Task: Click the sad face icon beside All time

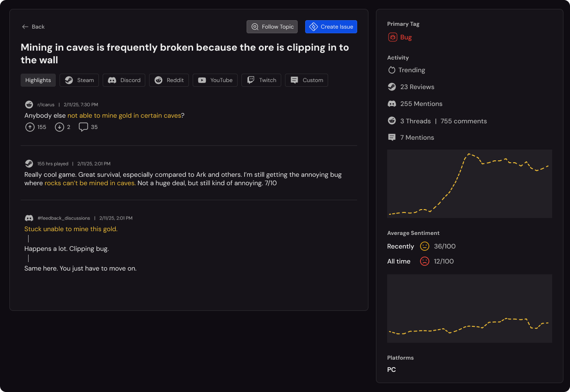Action: pyautogui.click(x=425, y=261)
